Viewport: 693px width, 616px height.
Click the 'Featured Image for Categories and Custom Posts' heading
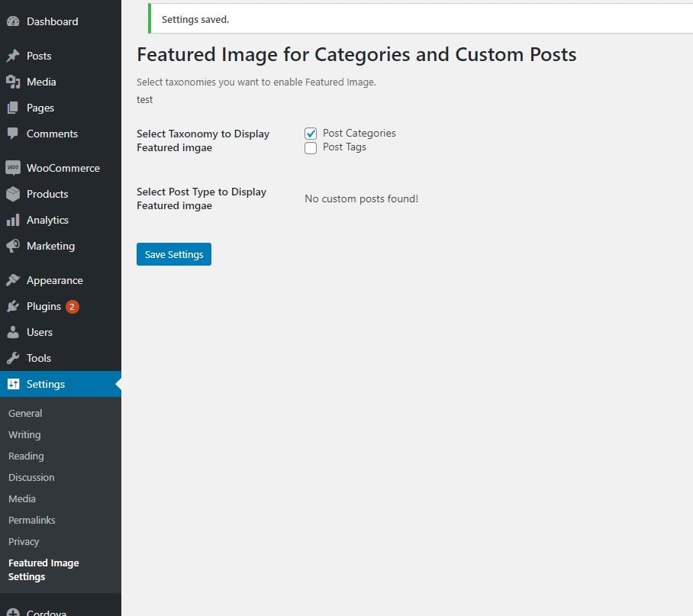tap(356, 55)
